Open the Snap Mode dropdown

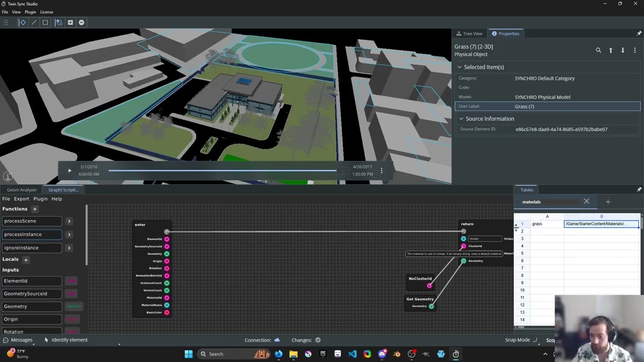[x=521, y=340]
